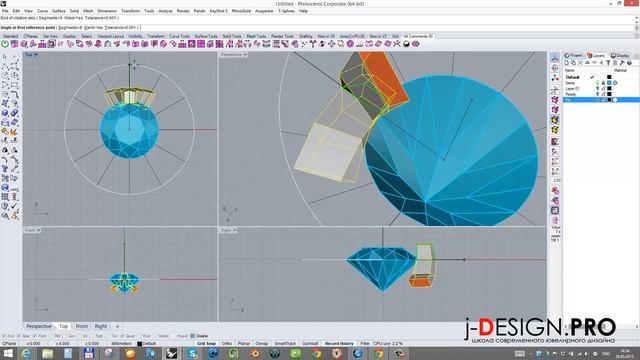Toggle Layer 01 visibility bulb
This screenshot has height=360, width=640.
(598, 89)
